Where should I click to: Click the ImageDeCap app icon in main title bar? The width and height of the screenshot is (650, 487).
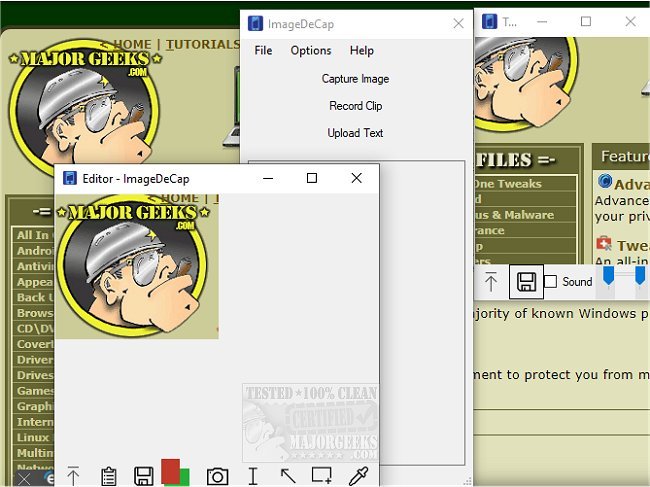[255, 24]
